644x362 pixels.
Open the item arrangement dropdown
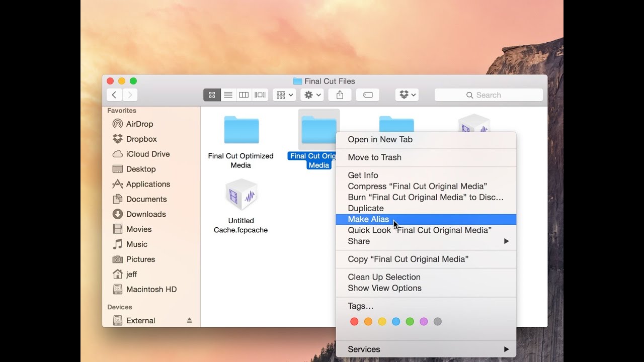[x=284, y=95]
